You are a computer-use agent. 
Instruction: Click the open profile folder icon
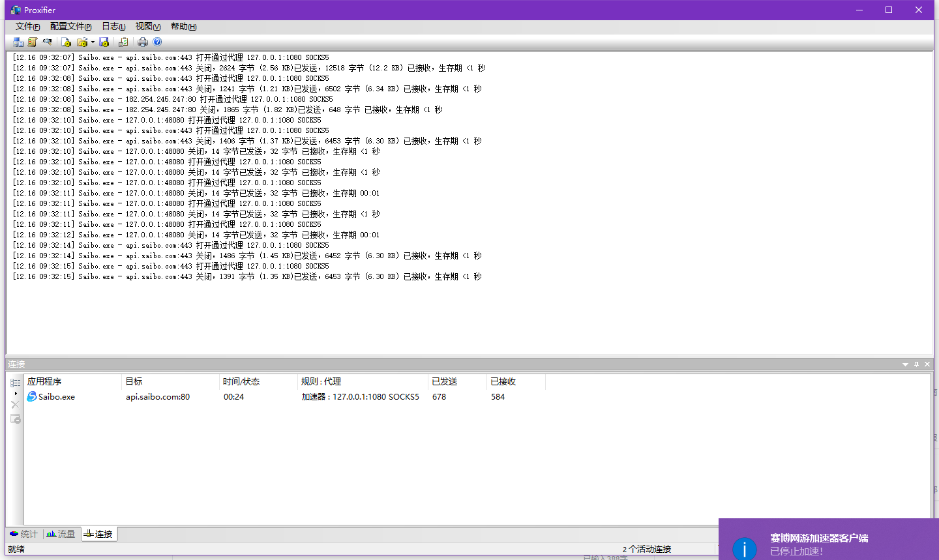[82, 42]
